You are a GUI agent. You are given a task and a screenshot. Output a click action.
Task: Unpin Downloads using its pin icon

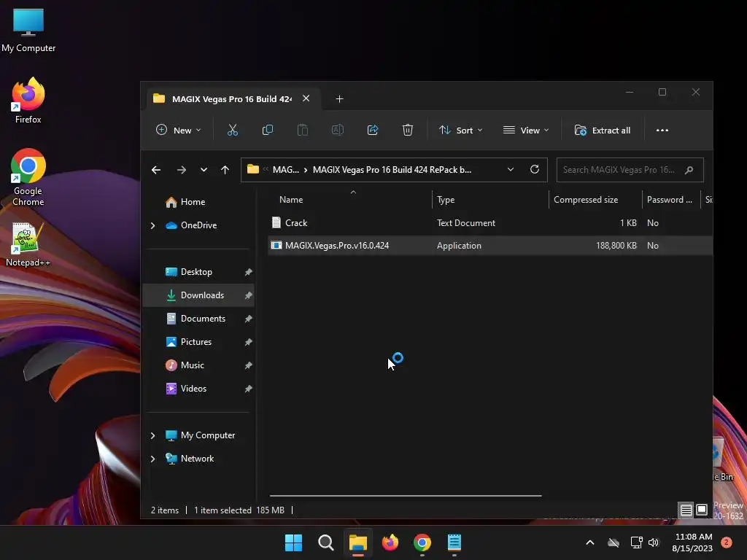[x=248, y=295]
